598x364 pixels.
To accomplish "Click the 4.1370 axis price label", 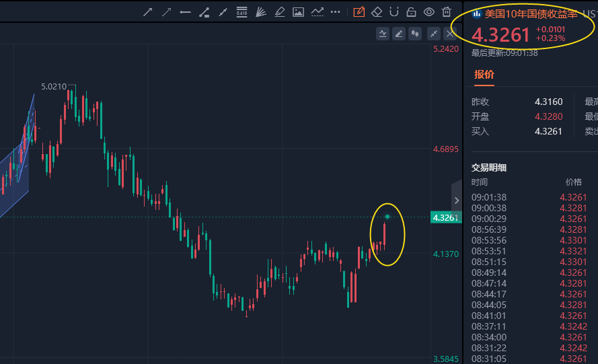I will [446, 254].
